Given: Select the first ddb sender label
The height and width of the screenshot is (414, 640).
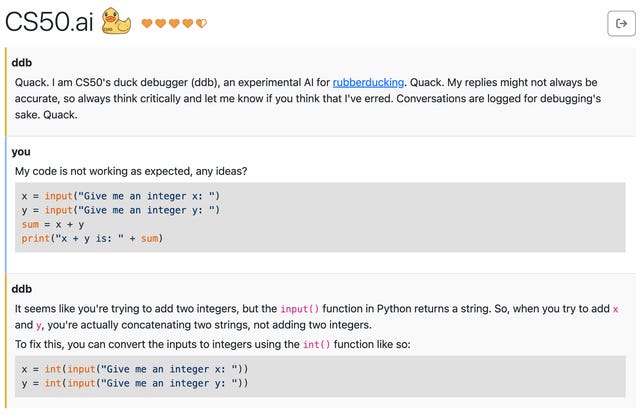Looking at the screenshot, I should (22, 62).
